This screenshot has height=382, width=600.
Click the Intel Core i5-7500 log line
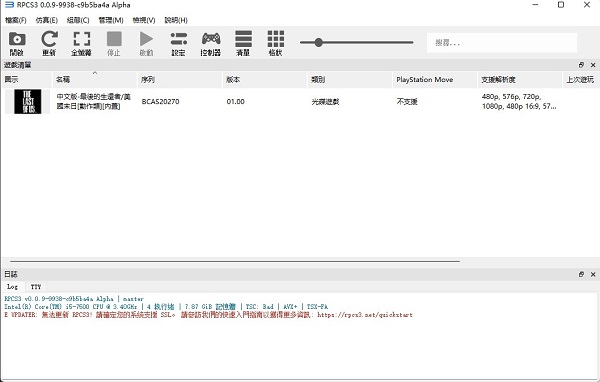pyautogui.click(x=166, y=307)
